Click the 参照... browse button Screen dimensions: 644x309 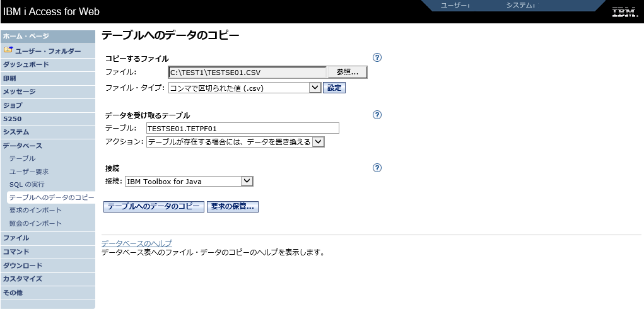click(347, 73)
